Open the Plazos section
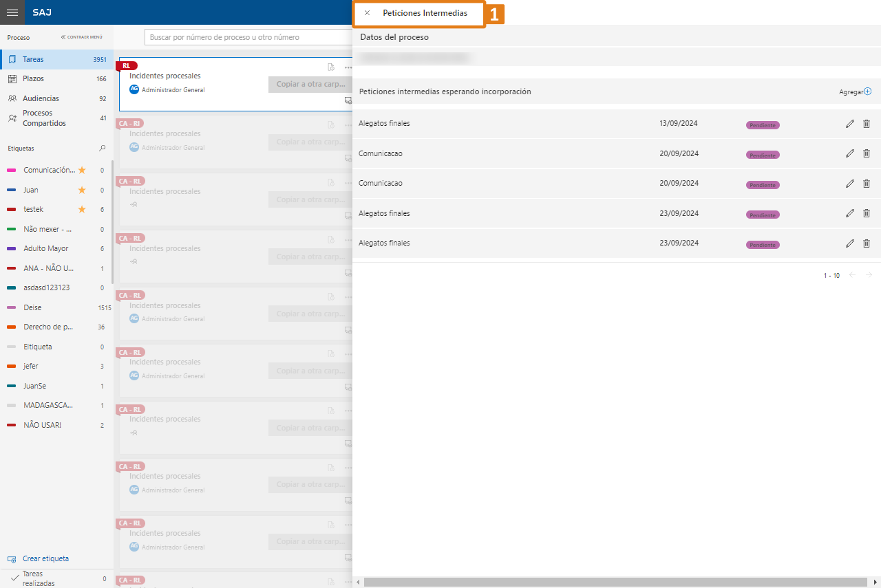 click(x=56, y=79)
